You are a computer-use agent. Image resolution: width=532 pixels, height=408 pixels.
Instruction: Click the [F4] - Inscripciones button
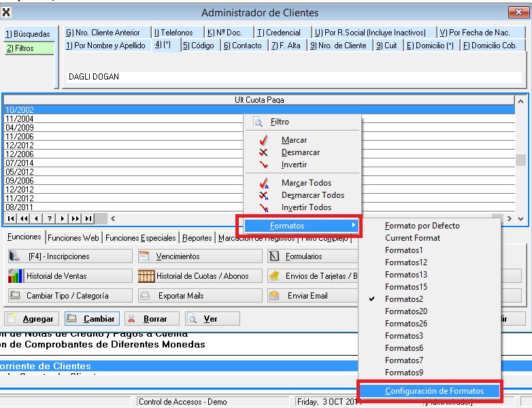click(69, 256)
